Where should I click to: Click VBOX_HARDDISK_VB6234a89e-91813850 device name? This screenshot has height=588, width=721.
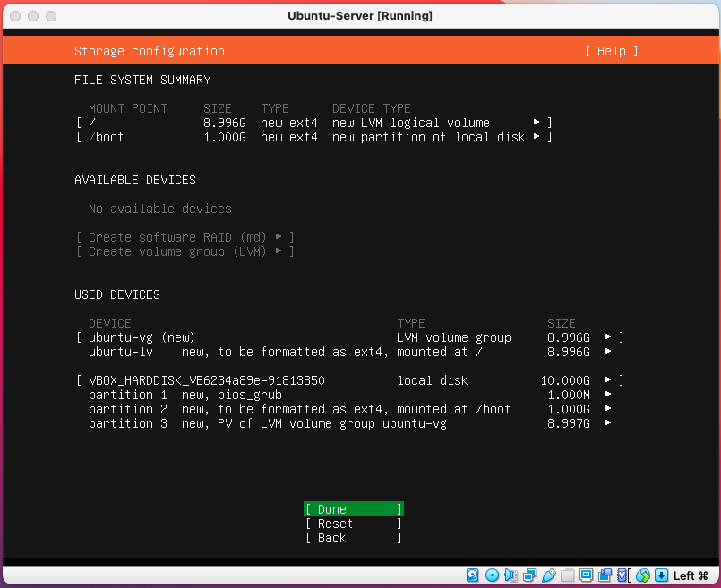coord(207,380)
